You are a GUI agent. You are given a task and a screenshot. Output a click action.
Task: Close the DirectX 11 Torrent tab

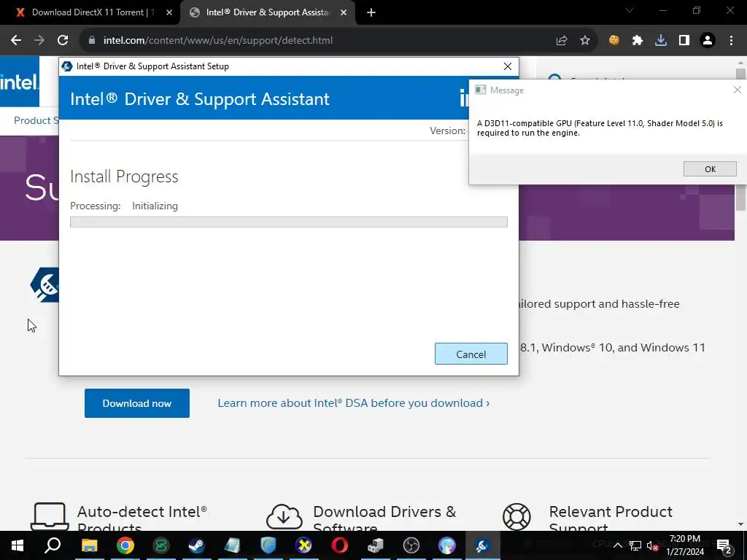click(169, 13)
